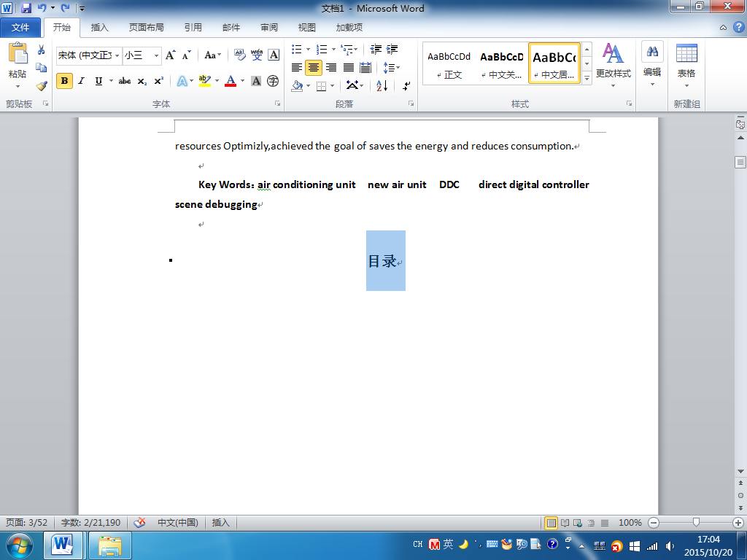Toggle center alignment
The height and width of the screenshot is (560, 747).
click(314, 68)
